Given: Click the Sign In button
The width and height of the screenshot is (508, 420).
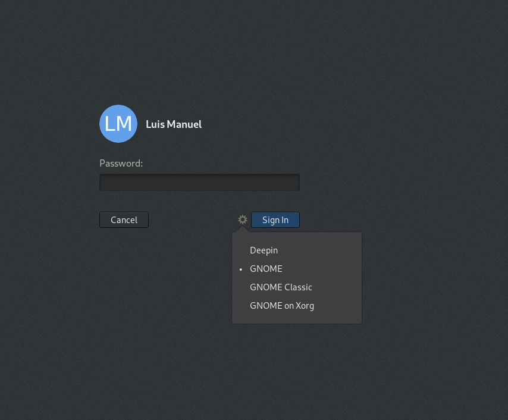Looking at the screenshot, I should (275, 220).
